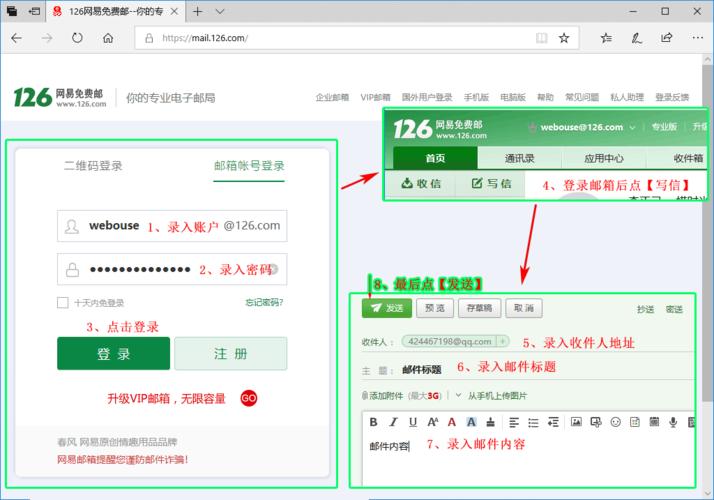Click the format brush stamp icon
Viewport: 714px width, 500px height.
490,422
